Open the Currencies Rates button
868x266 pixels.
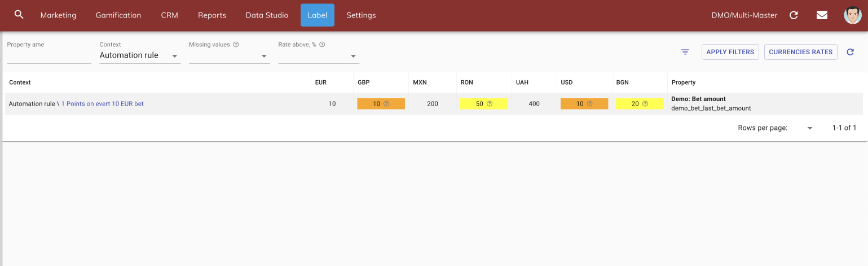point(800,52)
